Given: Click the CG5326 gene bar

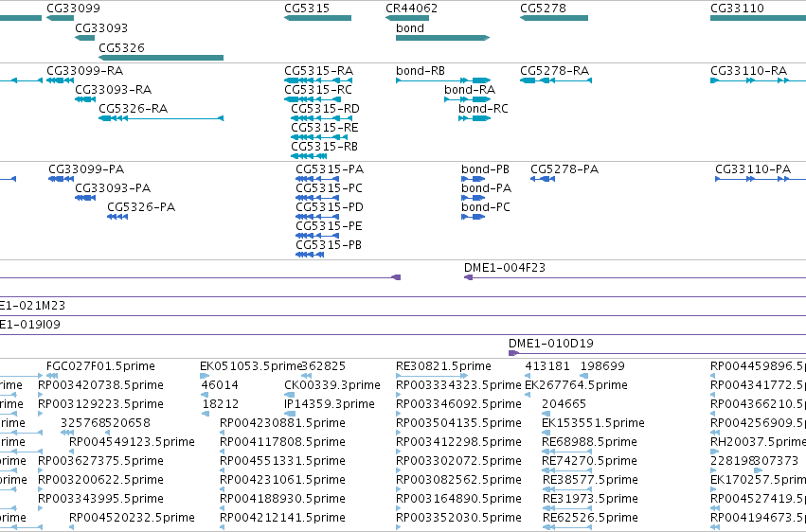Looking at the screenshot, I should [x=161, y=58].
